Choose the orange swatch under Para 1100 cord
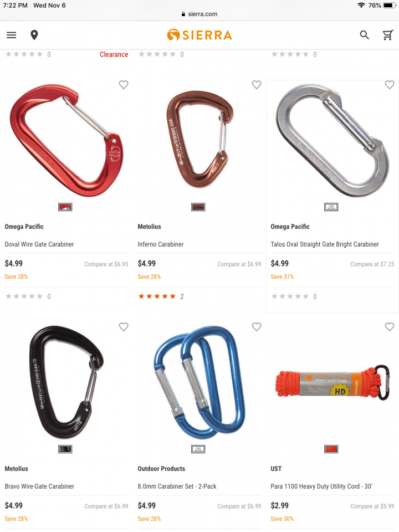The image size is (399, 532). (331, 449)
